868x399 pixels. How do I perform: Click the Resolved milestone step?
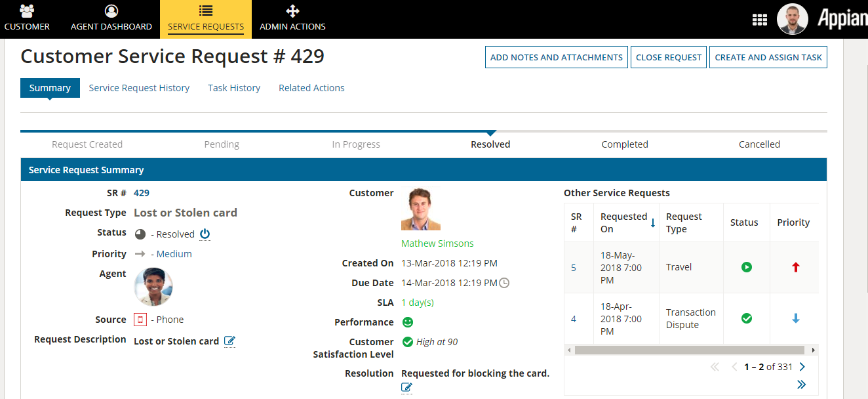point(490,144)
